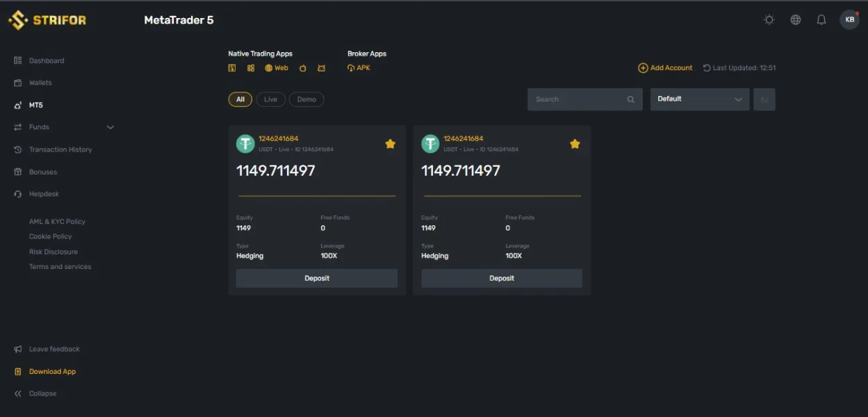Screen dimensions: 868x417
Task: Open the Cookie Policy link
Action: point(50,236)
